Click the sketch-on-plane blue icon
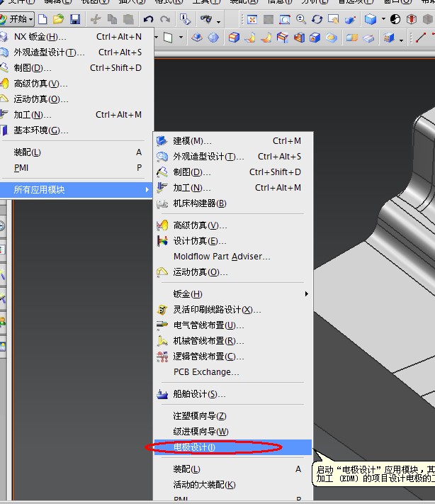Screen dimensions: 435x504 pos(197,38)
